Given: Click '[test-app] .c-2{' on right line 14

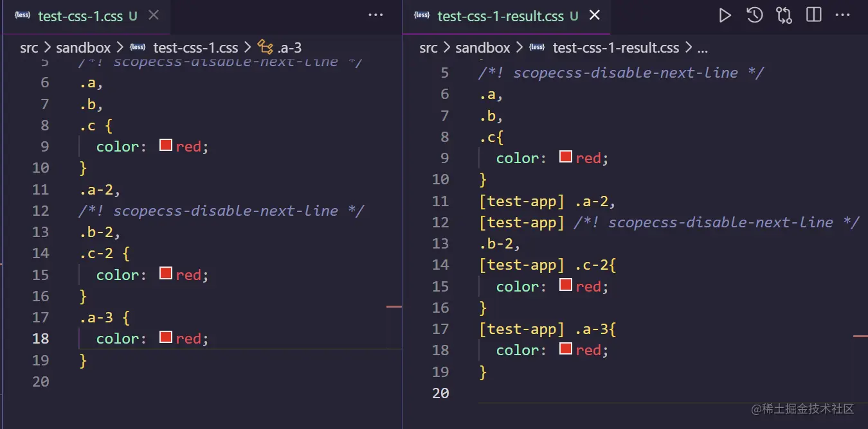Looking at the screenshot, I should [x=548, y=265].
